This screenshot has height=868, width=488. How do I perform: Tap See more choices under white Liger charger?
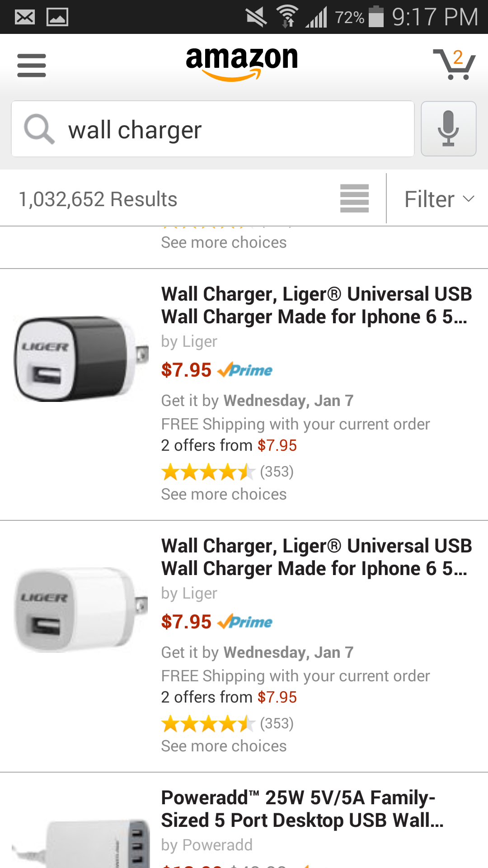224,746
